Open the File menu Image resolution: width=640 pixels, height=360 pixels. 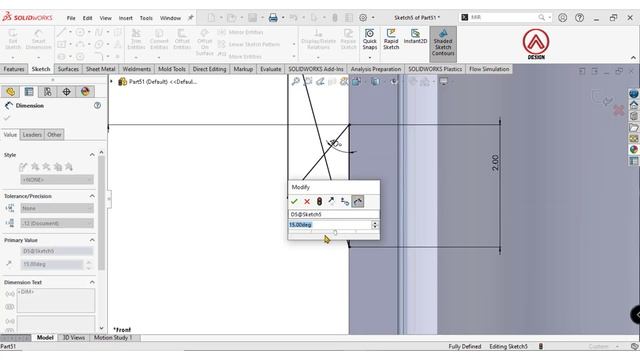coord(71,18)
